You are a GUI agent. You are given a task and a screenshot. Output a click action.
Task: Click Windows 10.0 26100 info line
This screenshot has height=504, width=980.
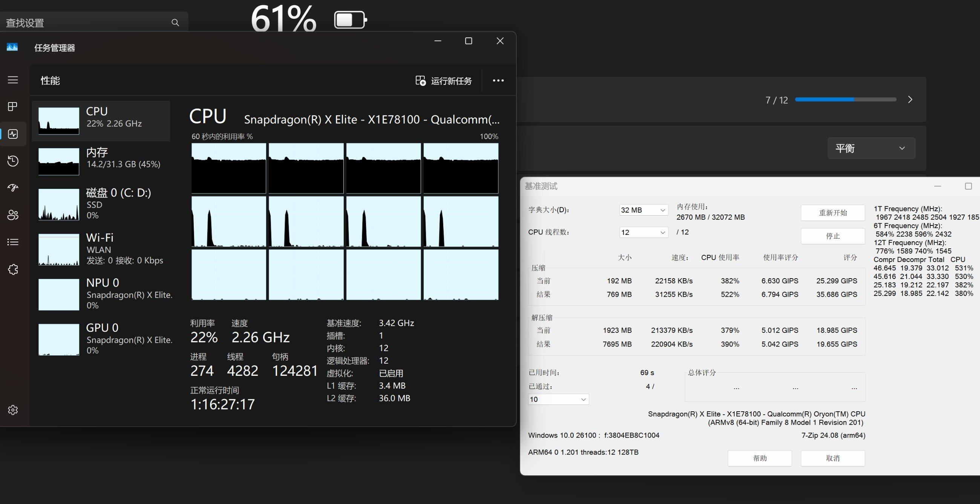594,435
